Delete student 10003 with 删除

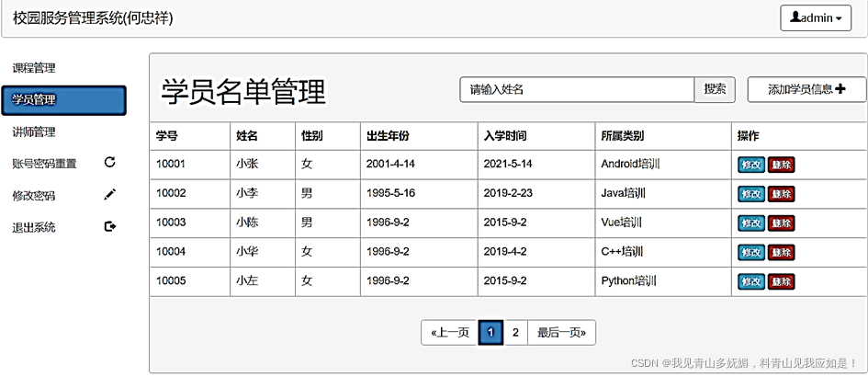(x=781, y=223)
